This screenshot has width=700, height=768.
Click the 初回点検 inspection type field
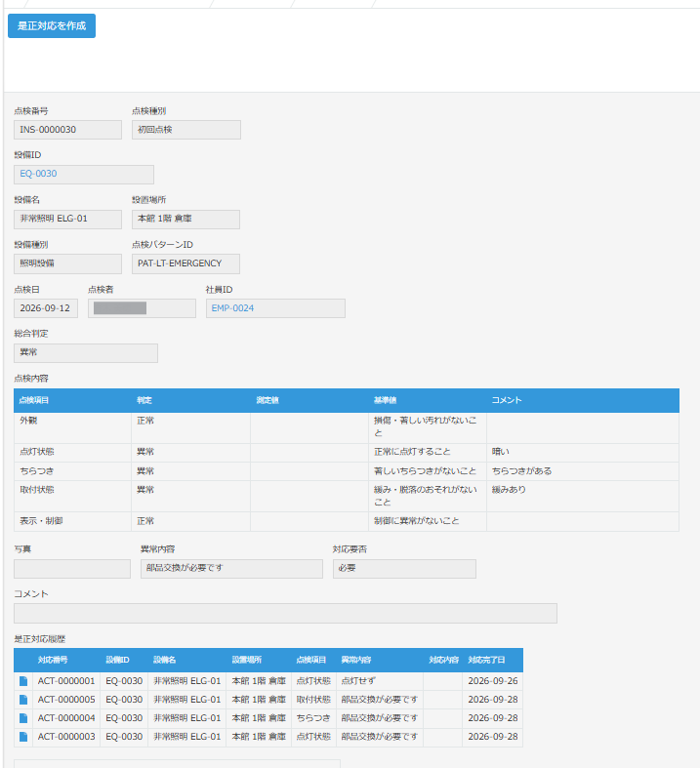pyautogui.click(x=186, y=130)
